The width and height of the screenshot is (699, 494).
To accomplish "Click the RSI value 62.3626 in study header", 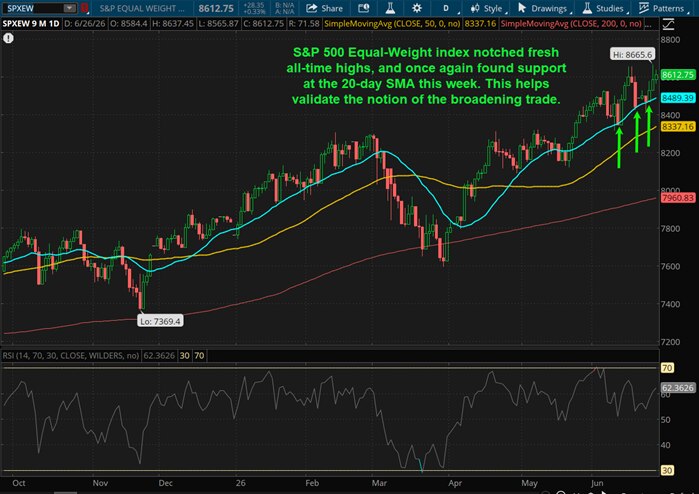I will (159, 355).
